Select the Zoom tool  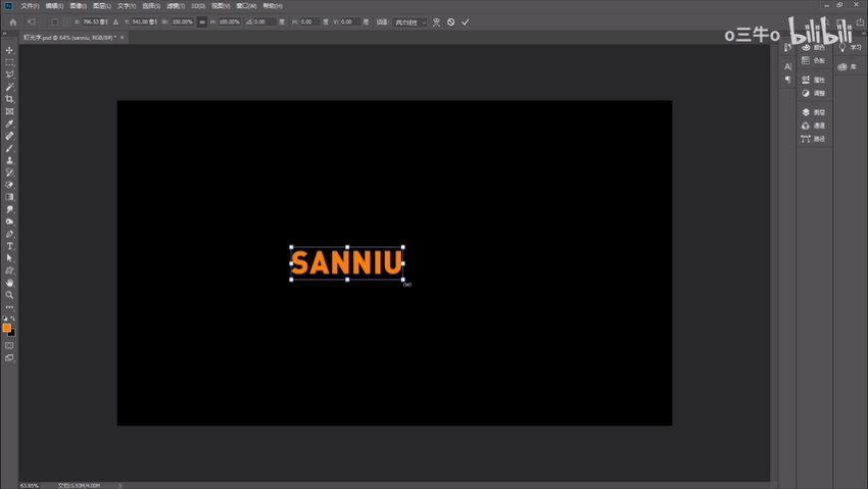click(x=10, y=294)
